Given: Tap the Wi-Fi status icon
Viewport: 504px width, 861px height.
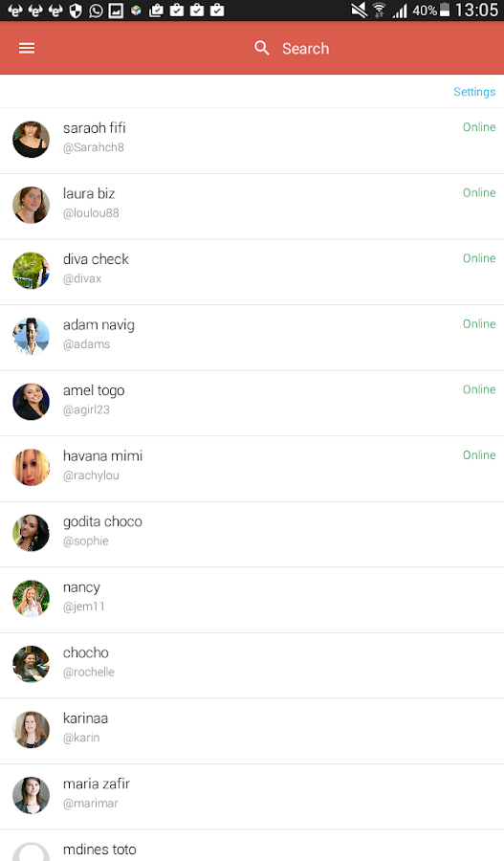Looking at the screenshot, I should (x=379, y=11).
